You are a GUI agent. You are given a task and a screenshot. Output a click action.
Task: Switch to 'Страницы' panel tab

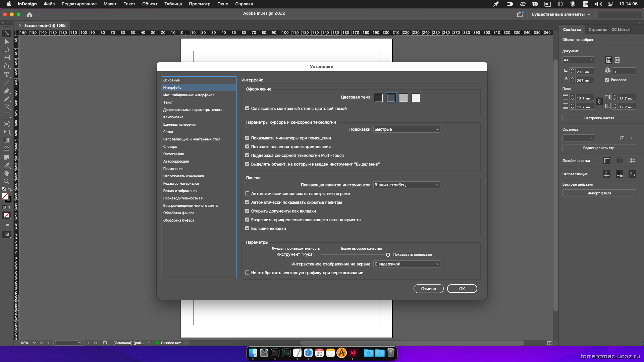point(597,29)
